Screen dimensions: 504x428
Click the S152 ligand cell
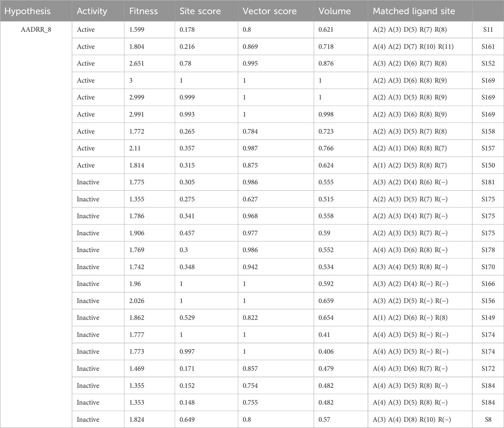click(x=488, y=64)
